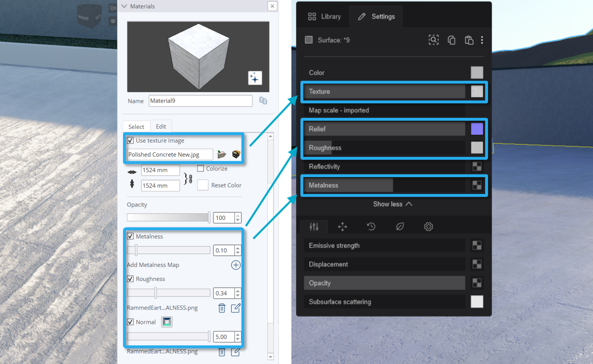This screenshot has height=364, width=593.
Task: Click the Add Metalness Map plus icon
Action: (236, 265)
